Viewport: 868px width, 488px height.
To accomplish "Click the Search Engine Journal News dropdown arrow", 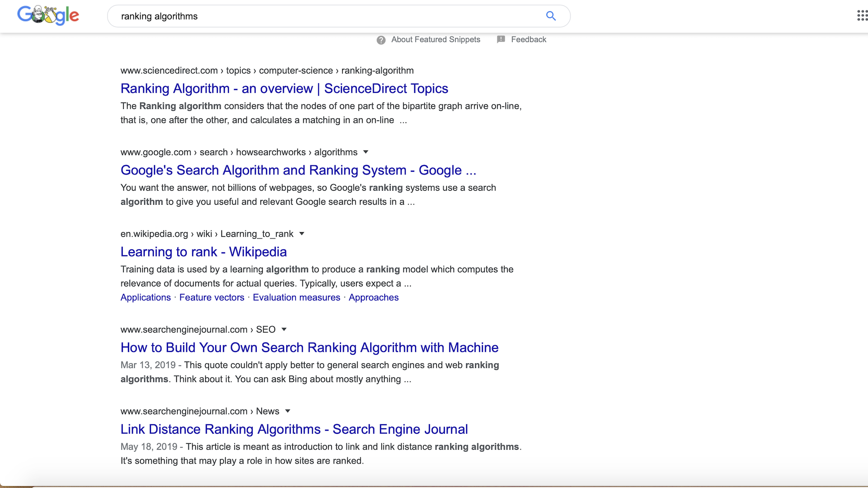I will pos(288,411).
